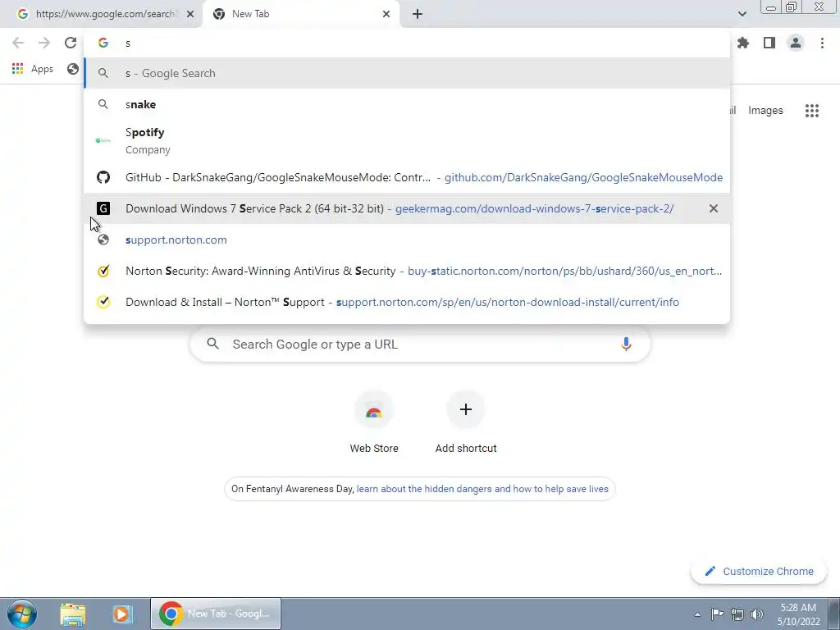Open Norton Security Award-Winning suggestion
Screen dimensions: 840x630
pos(407,271)
